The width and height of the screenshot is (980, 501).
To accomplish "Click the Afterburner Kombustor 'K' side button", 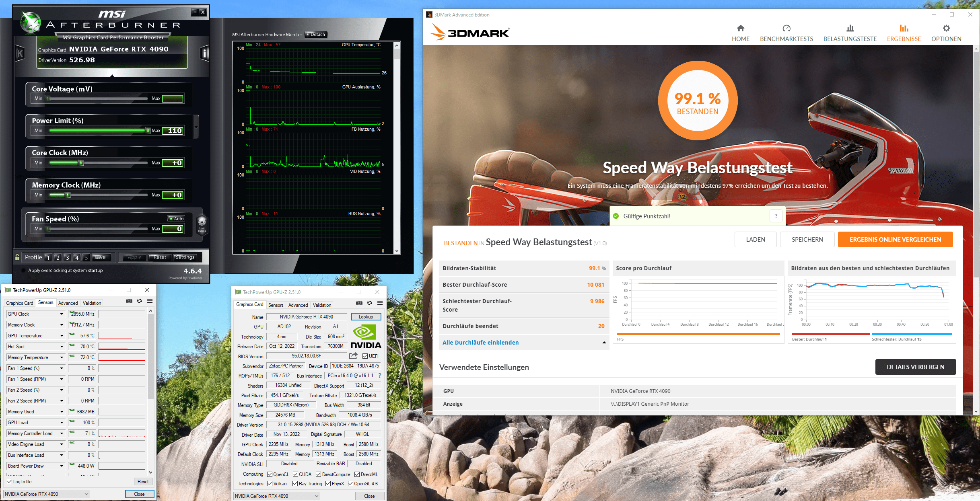I will click(x=20, y=53).
